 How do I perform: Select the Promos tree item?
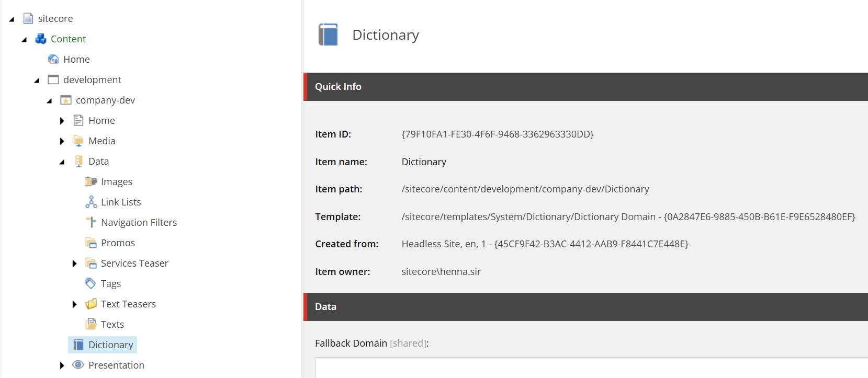pos(118,243)
